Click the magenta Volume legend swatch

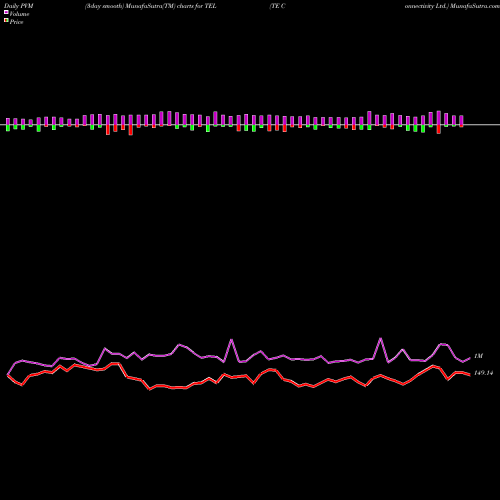(6, 12)
